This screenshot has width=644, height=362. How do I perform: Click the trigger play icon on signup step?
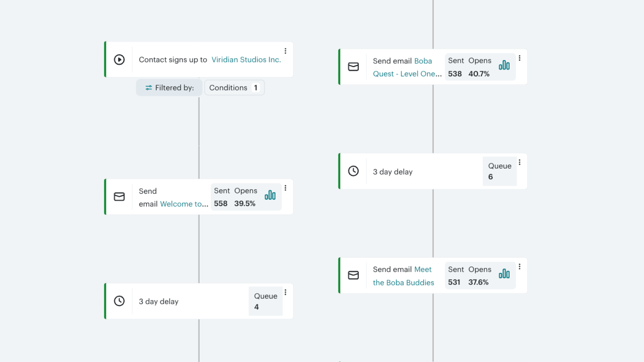pos(119,60)
